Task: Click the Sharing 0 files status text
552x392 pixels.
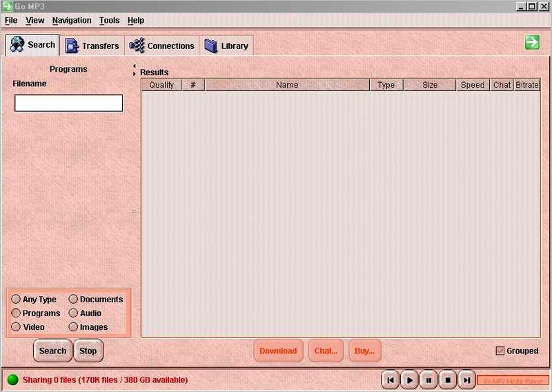Action: (x=106, y=380)
